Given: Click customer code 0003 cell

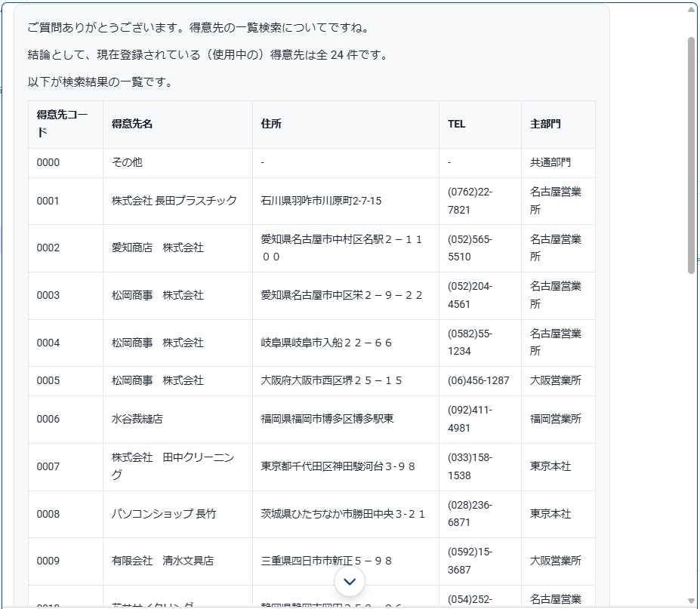Looking at the screenshot, I should click(x=66, y=295).
